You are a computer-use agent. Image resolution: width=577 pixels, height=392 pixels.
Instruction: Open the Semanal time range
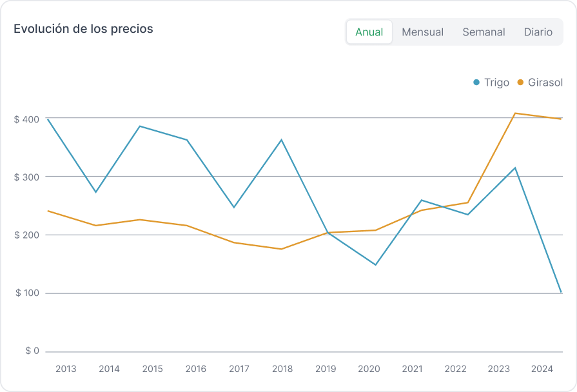pyautogui.click(x=484, y=32)
